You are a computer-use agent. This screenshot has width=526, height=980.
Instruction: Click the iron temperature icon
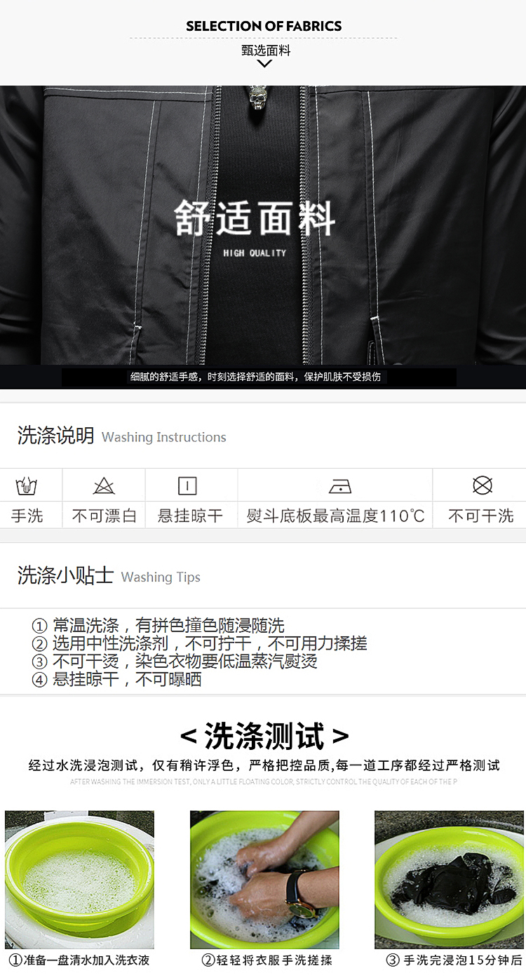(340, 486)
